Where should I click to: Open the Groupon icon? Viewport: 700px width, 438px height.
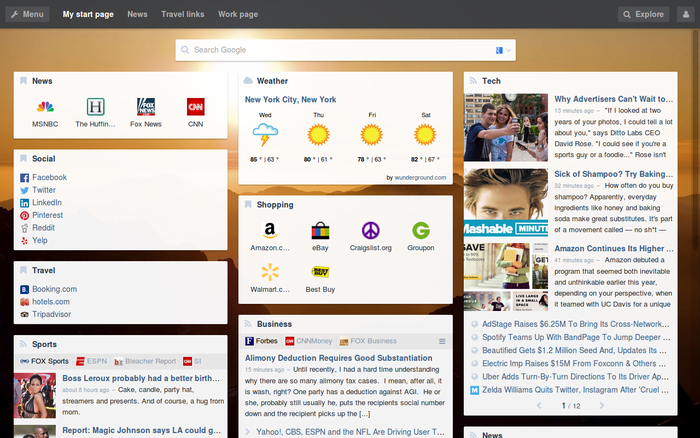coord(421,230)
